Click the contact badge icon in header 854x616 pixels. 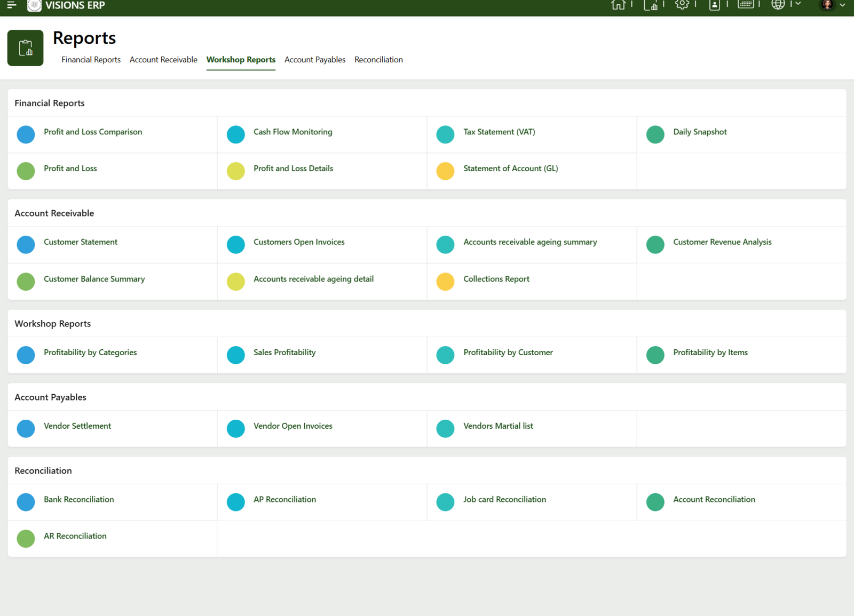pos(714,5)
